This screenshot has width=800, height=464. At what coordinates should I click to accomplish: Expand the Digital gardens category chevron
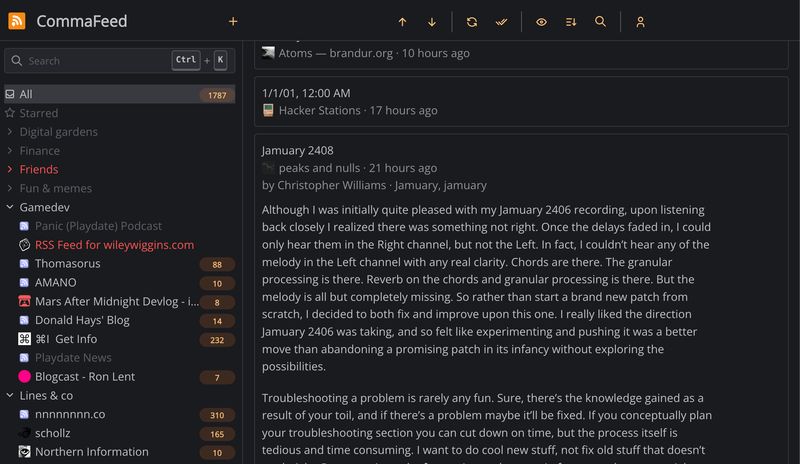[x=10, y=132]
